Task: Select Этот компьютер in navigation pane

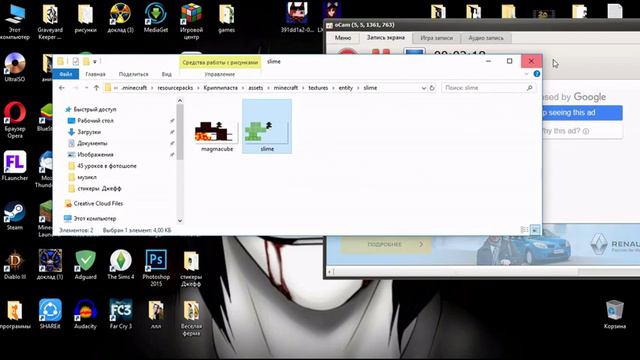Action: [x=95, y=218]
